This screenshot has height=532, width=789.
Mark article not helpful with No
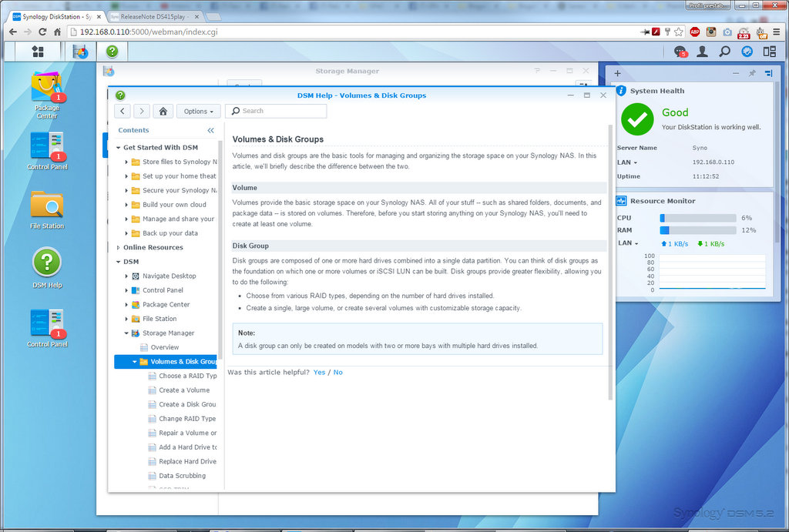337,372
